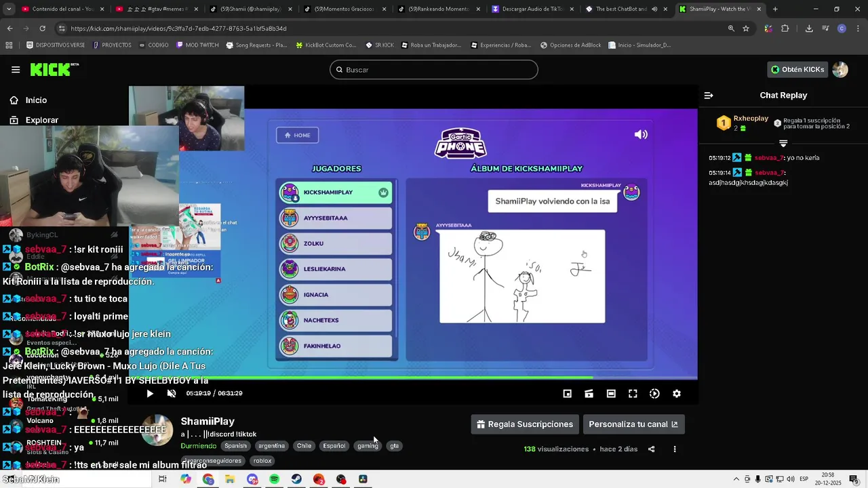Enter fullscreen video mode
The width and height of the screenshot is (868, 488).
633,394
